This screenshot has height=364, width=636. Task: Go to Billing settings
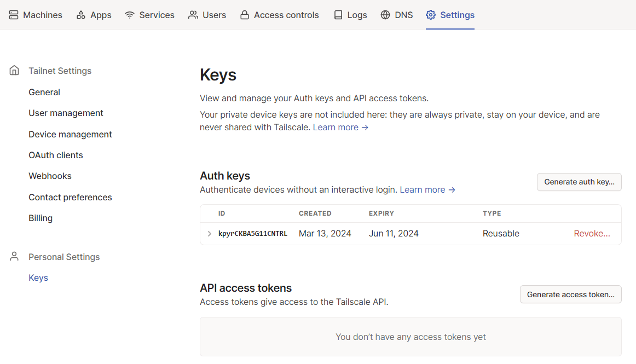pyautogui.click(x=41, y=218)
